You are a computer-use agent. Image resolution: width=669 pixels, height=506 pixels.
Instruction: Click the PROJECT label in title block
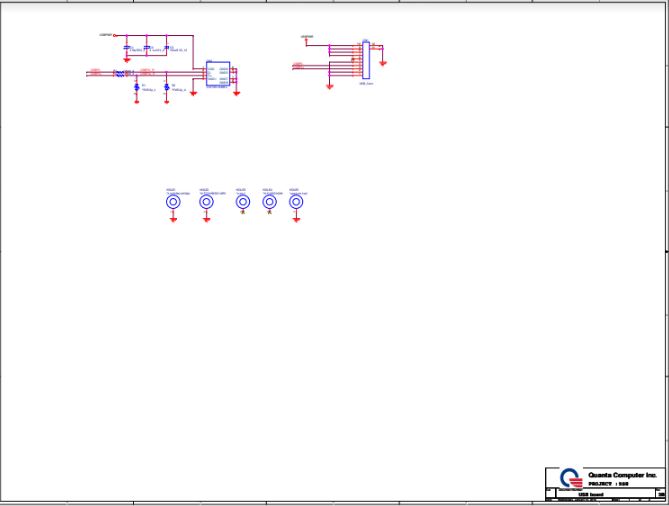click(608, 484)
